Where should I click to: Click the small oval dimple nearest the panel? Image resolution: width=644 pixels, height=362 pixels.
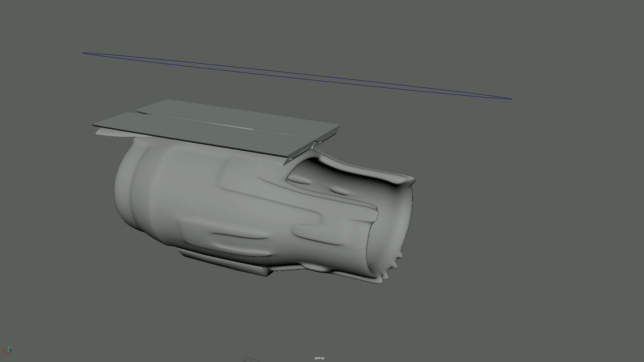click(x=300, y=180)
